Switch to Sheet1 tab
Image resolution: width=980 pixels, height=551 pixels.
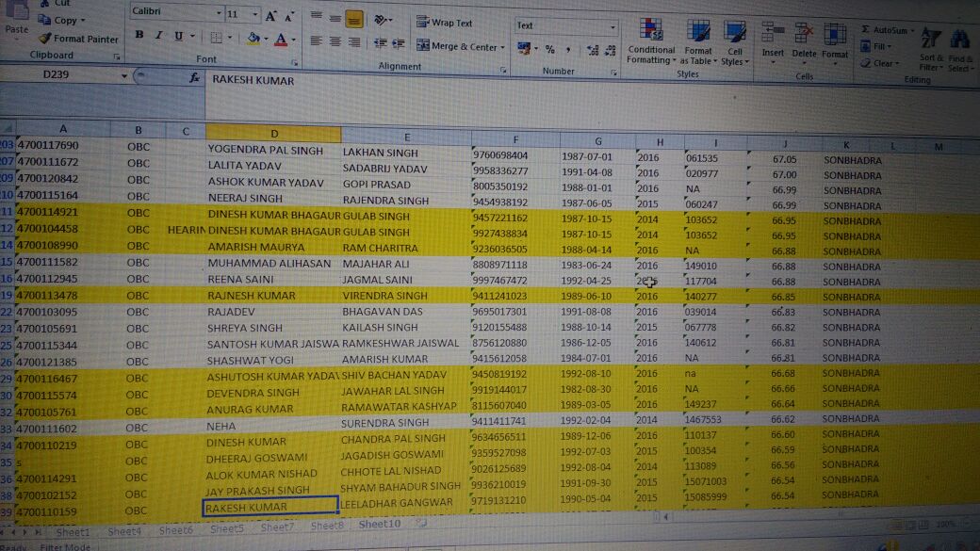click(x=73, y=532)
